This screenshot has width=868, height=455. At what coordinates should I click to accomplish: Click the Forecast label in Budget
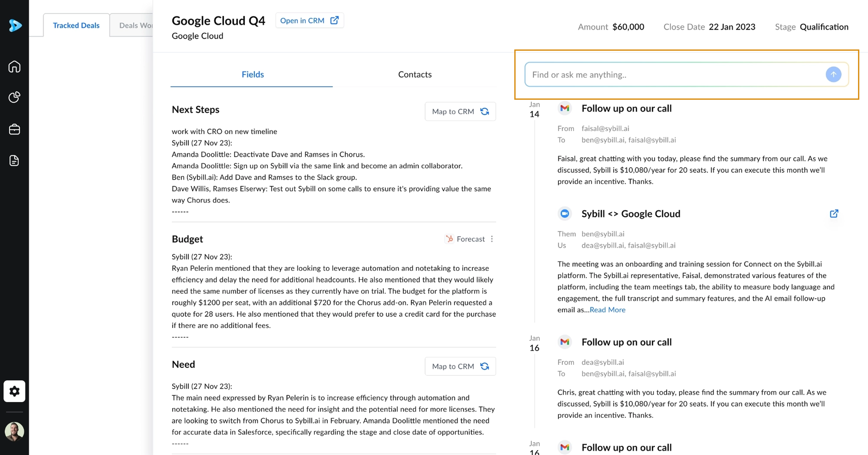click(x=471, y=239)
